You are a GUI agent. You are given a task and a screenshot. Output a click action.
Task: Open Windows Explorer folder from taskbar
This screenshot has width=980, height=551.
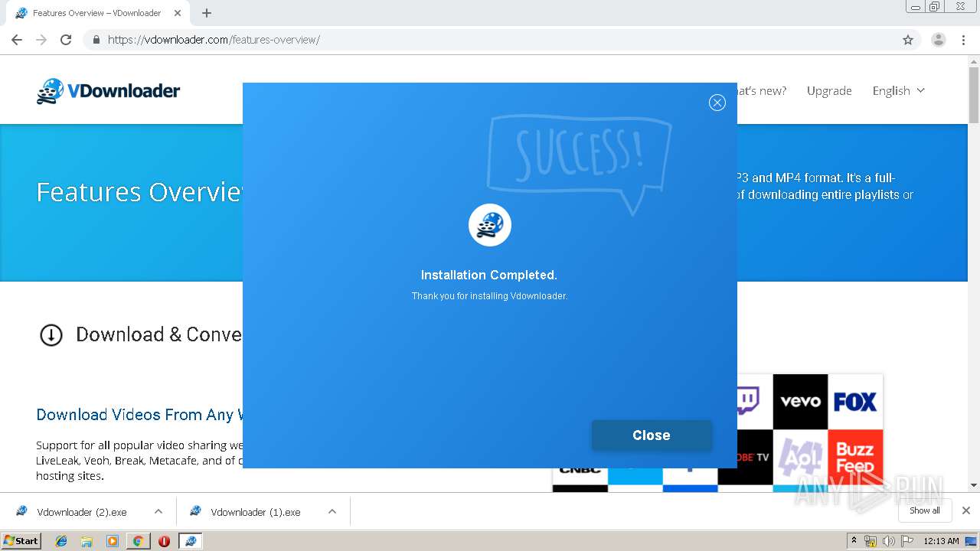pos(87,541)
